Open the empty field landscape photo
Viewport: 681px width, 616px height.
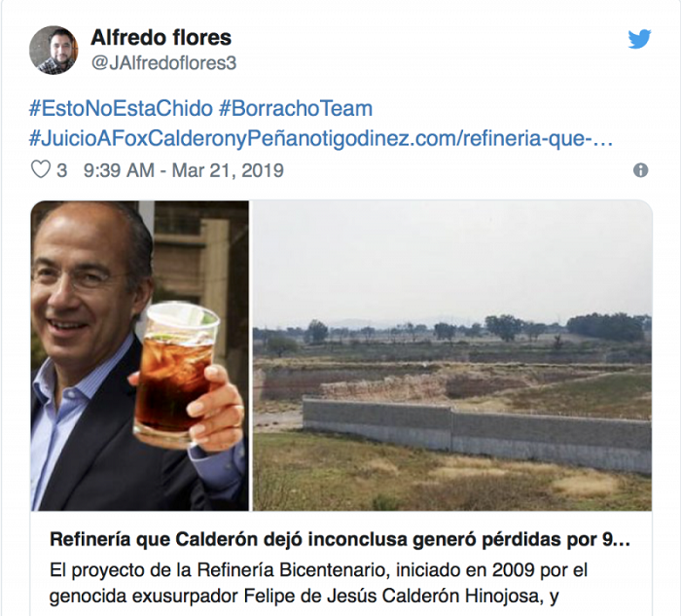coord(452,355)
